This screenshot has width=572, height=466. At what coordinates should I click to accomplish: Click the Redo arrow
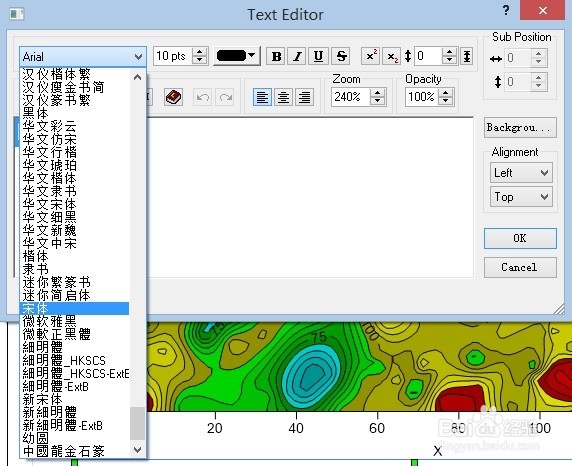(x=225, y=97)
